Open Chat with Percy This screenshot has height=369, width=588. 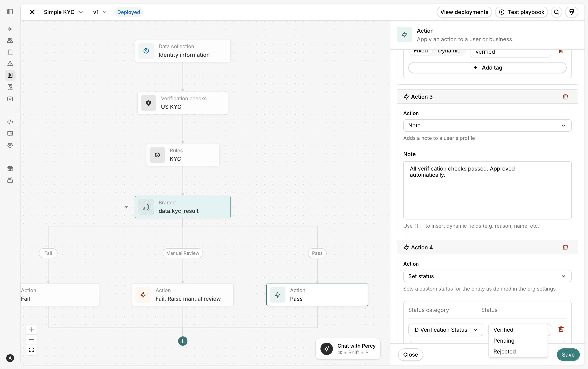[348, 349]
